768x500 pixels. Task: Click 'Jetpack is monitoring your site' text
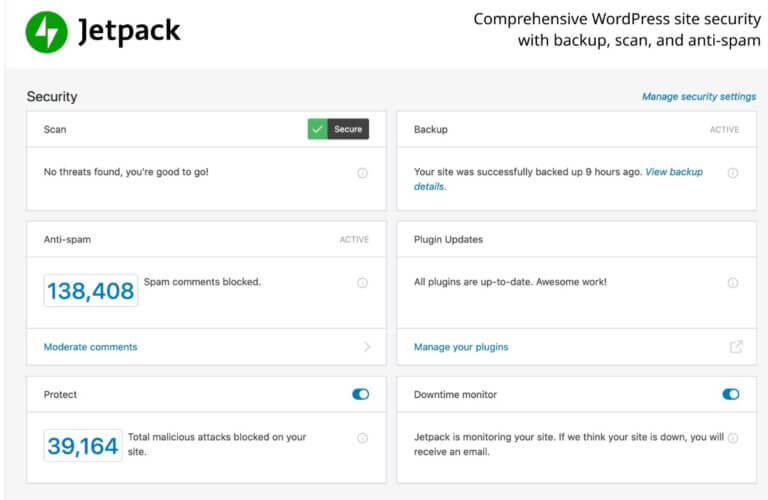click(485, 437)
